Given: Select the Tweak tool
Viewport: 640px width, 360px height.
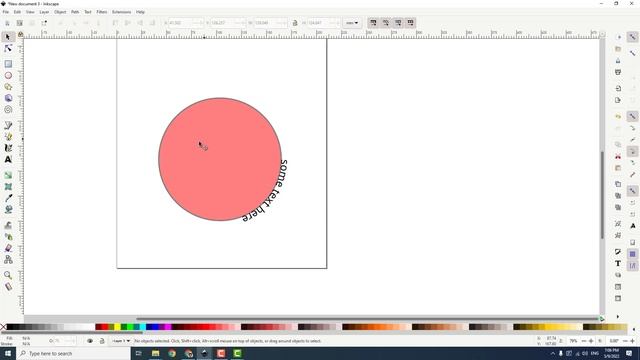Looking at the screenshot, I should 8,225.
